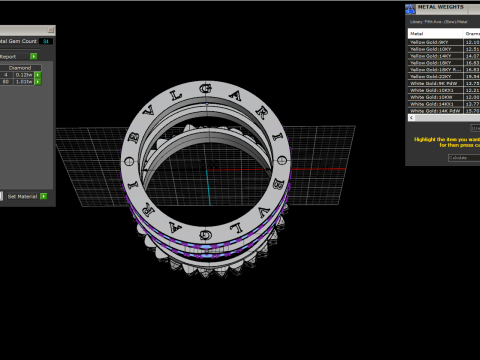Click the Set Material label button

tap(22, 196)
